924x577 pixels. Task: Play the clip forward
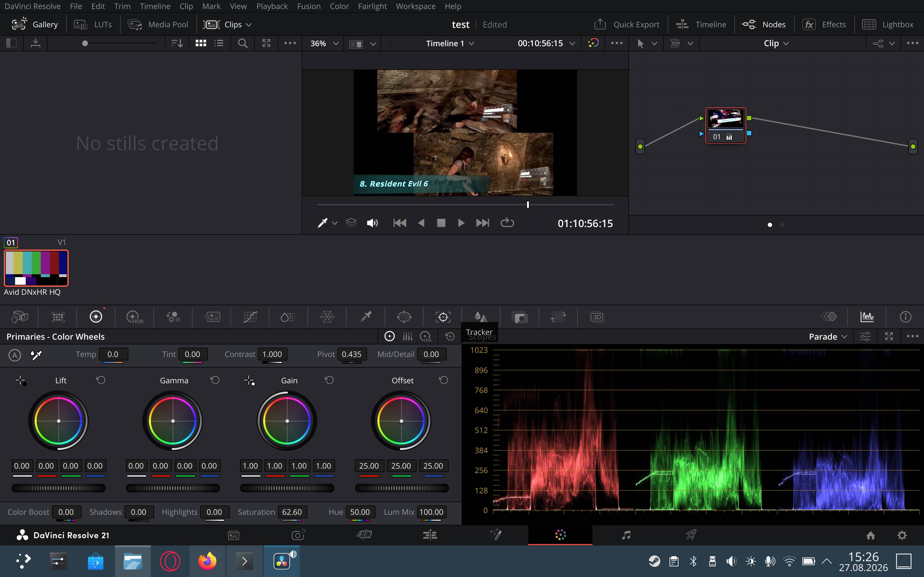461,223
